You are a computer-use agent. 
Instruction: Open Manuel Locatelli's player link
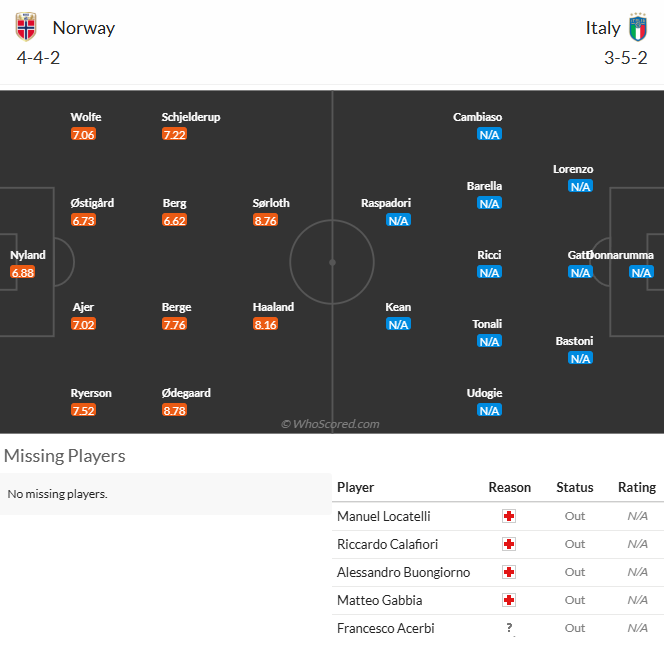(x=384, y=516)
